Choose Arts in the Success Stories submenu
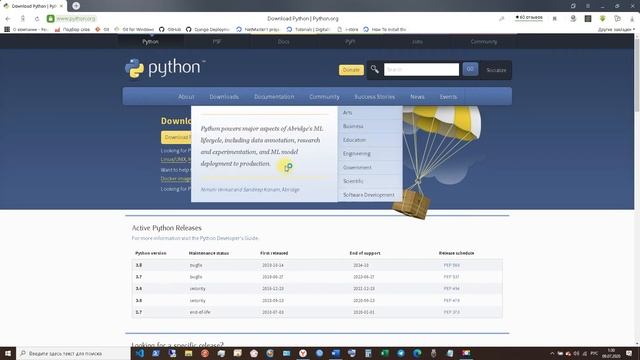The image size is (640, 360). 370,112
